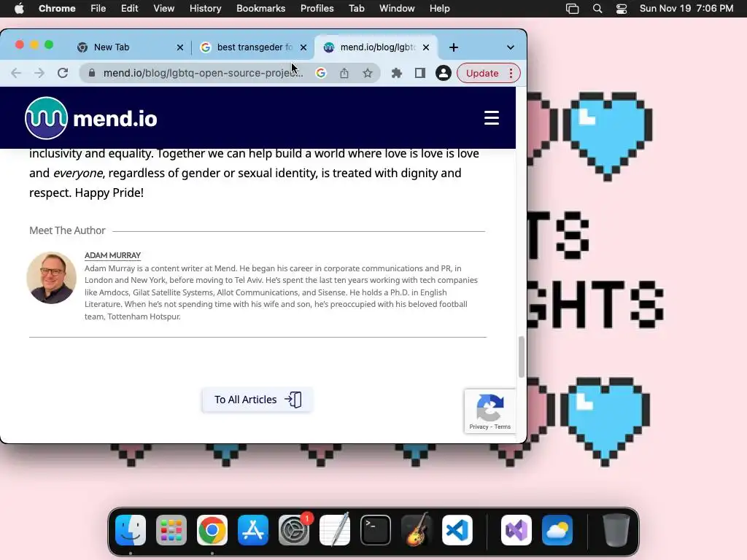Open the History menu
The width and height of the screenshot is (747, 560).
pos(205,9)
